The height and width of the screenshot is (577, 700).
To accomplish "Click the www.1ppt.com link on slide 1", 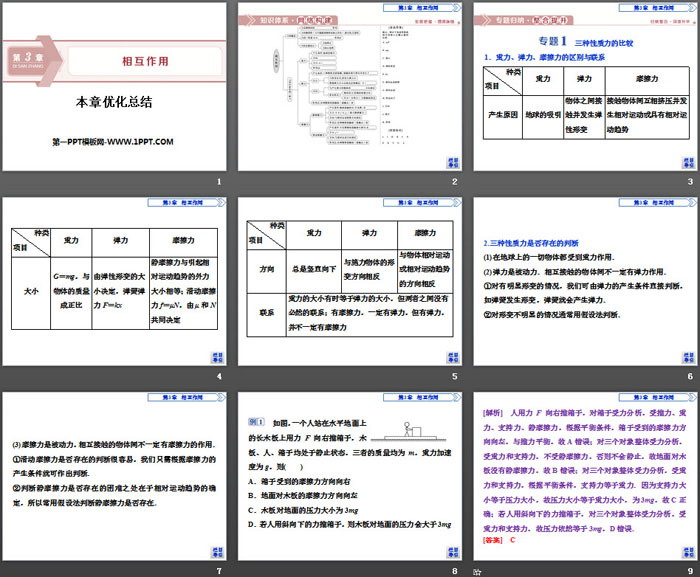I will pos(106,141).
